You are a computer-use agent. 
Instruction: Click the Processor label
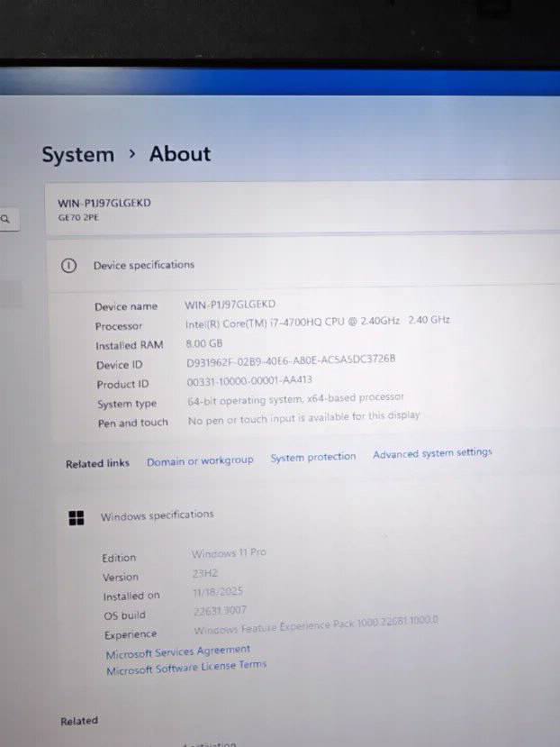119,326
